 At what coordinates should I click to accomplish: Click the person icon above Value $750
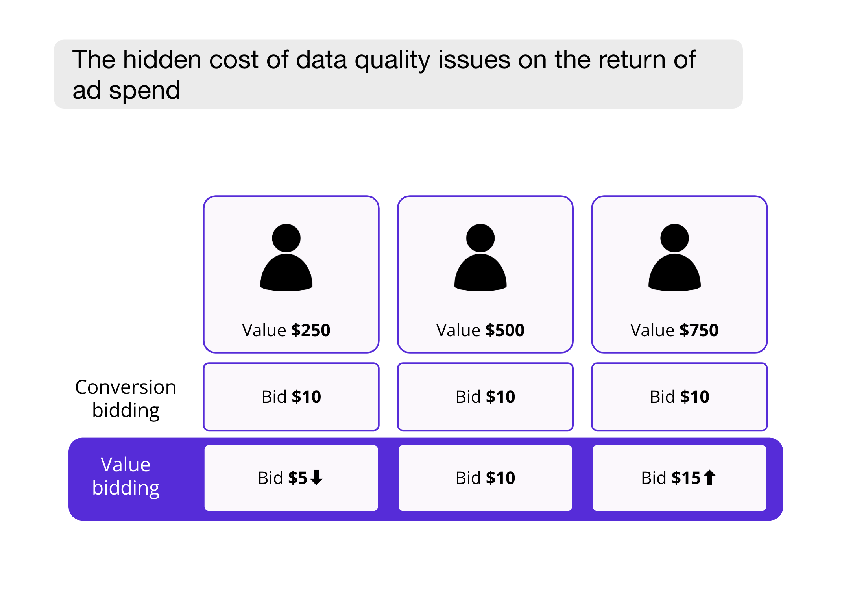pos(674,258)
